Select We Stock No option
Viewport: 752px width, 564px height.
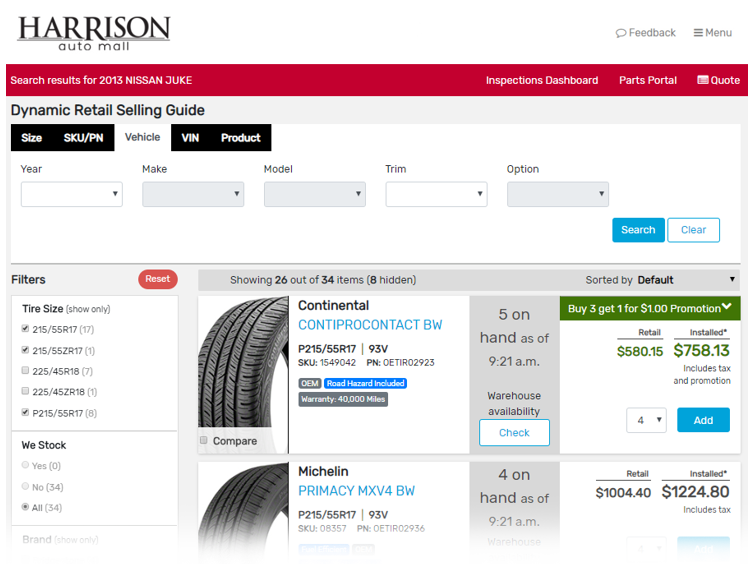coord(25,486)
